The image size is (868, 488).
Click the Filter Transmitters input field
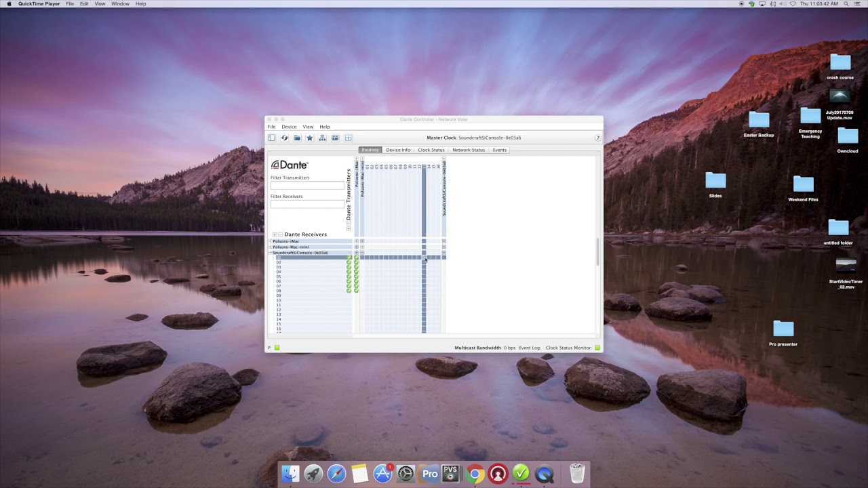pos(307,185)
